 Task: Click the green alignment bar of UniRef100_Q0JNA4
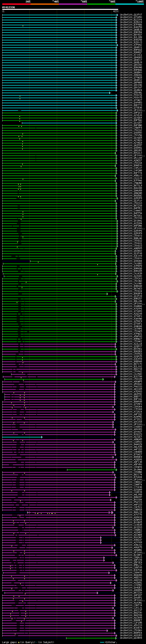92,469
